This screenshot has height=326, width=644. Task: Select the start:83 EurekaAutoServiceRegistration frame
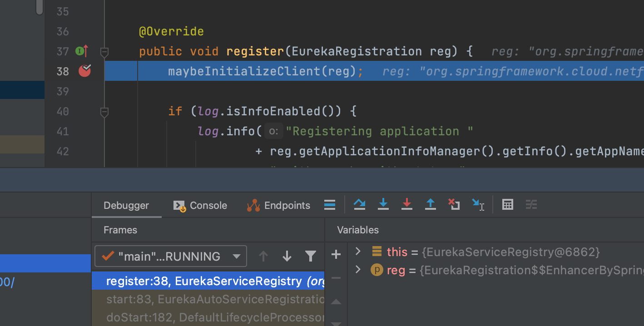(x=209, y=299)
